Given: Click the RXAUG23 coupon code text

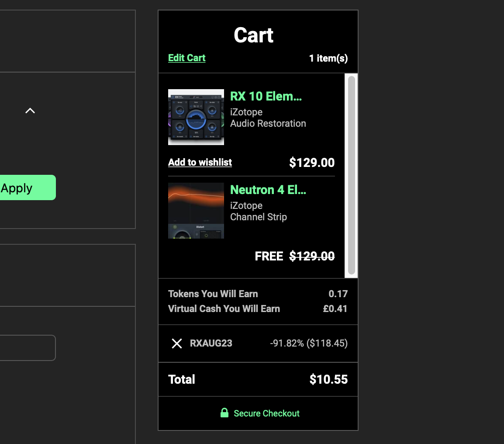Looking at the screenshot, I should [x=211, y=343].
